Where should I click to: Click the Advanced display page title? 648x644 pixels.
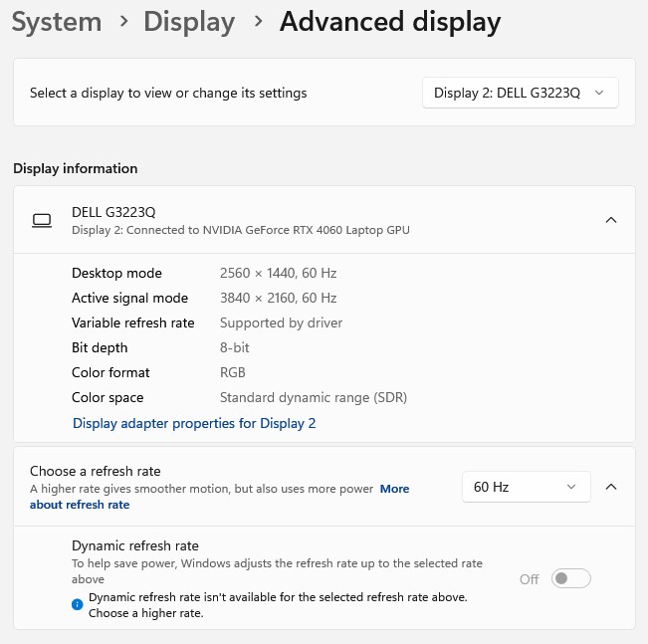[390, 22]
